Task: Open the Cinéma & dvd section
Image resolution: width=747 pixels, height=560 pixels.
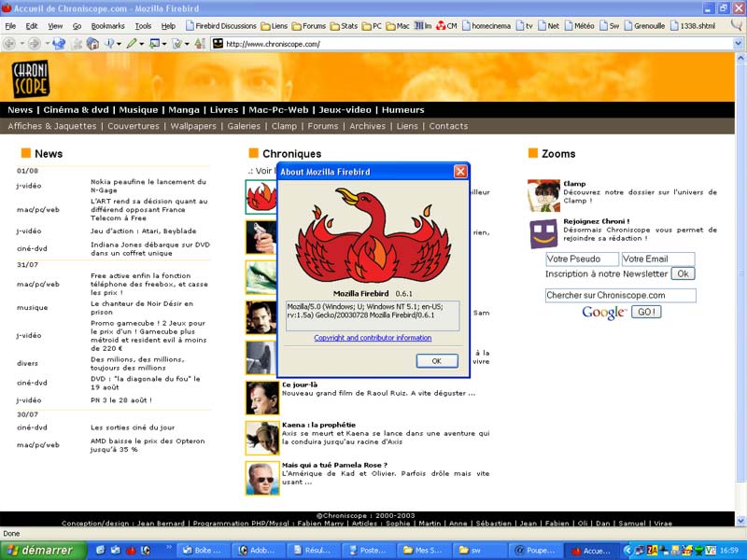Action: coord(77,110)
